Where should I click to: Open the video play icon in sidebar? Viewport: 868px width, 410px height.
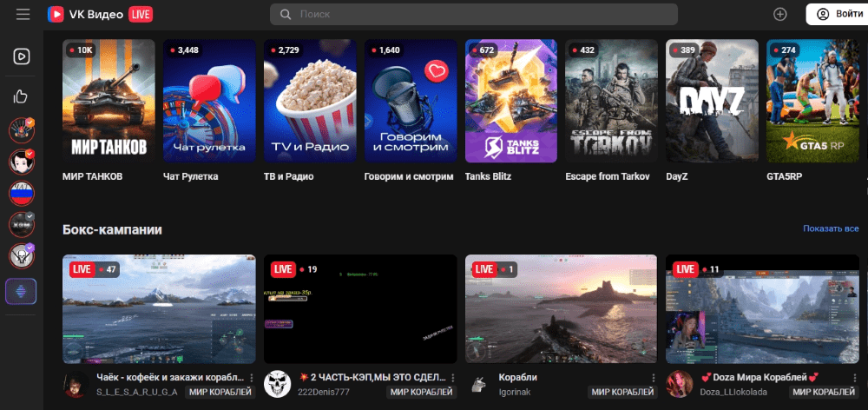coord(22,56)
